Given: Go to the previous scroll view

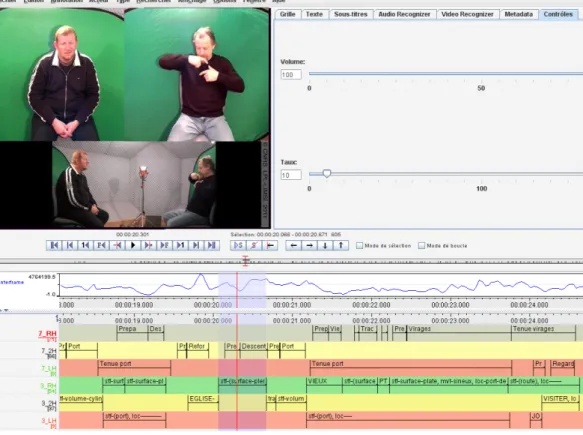Looking at the screenshot, I should click(70, 245).
